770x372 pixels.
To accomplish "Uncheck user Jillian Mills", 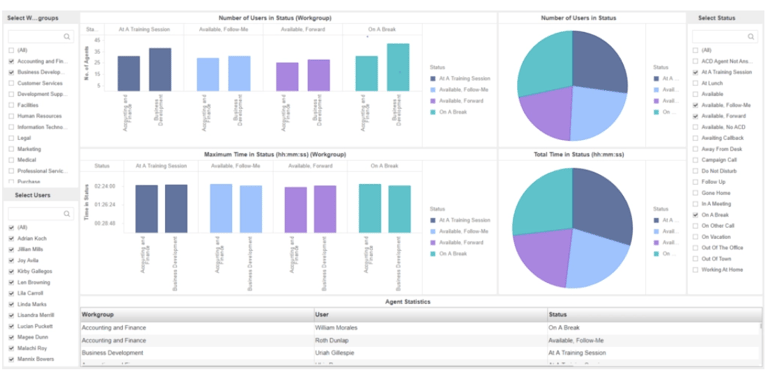I will tap(11, 249).
